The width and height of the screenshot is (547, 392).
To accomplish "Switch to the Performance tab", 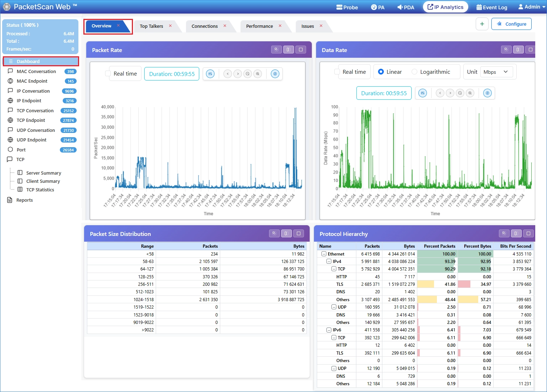I will pos(259,26).
